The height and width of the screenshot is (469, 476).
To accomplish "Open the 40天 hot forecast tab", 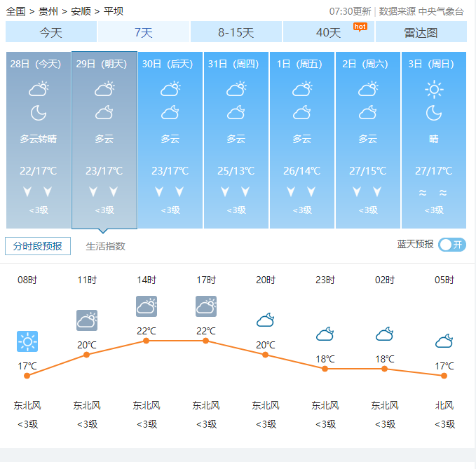I will pyautogui.click(x=329, y=32).
